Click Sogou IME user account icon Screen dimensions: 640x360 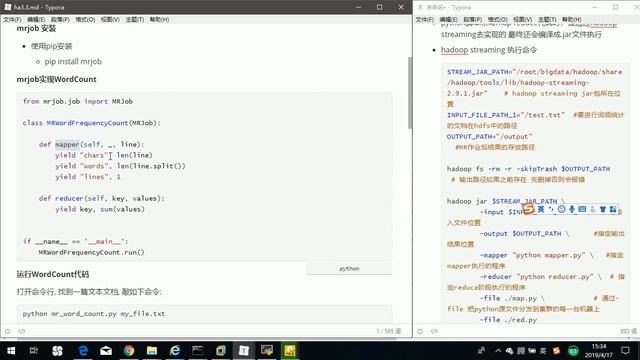pyautogui.click(x=593, y=209)
